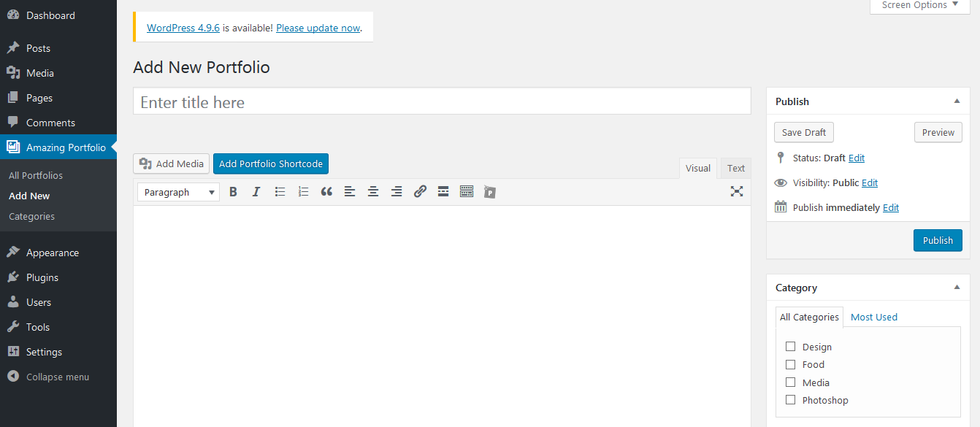The width and height of the screenshot is (980, 427).
Task: Click Please update now link
Action: pyautogui.click(x=318, y=28)
